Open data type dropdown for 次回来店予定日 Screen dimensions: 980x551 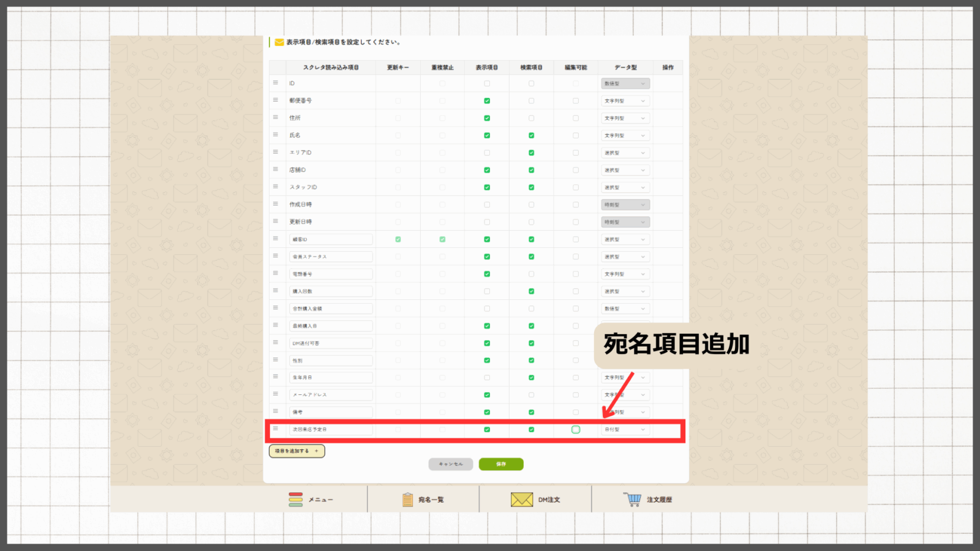click(x=625, y=430)
